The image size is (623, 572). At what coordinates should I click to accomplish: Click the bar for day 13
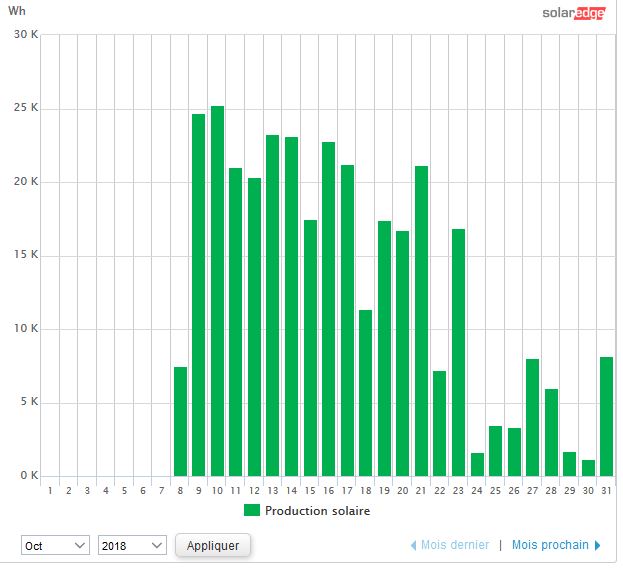273,305
